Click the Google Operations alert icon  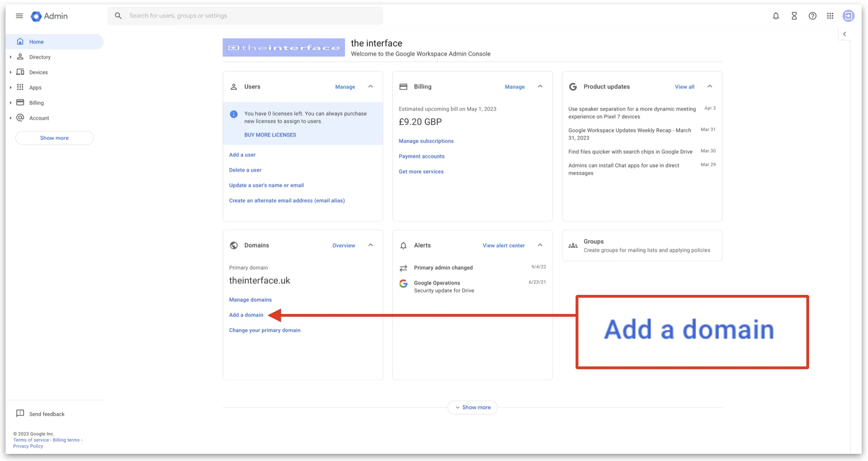403,283
